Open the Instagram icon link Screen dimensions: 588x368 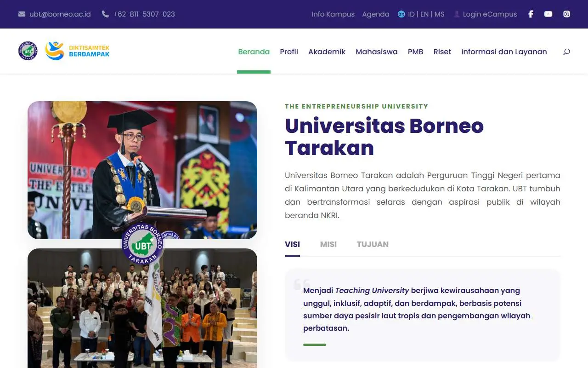point(567,14)
